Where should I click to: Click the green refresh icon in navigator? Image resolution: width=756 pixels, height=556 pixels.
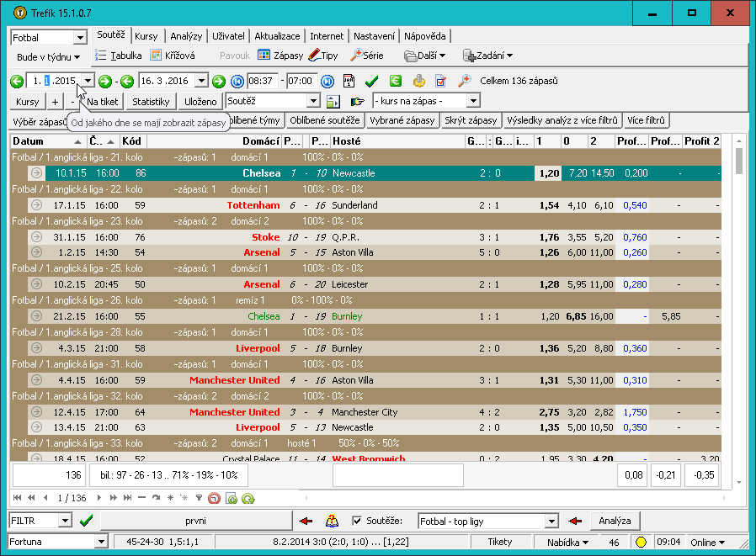tap(248, 498)
